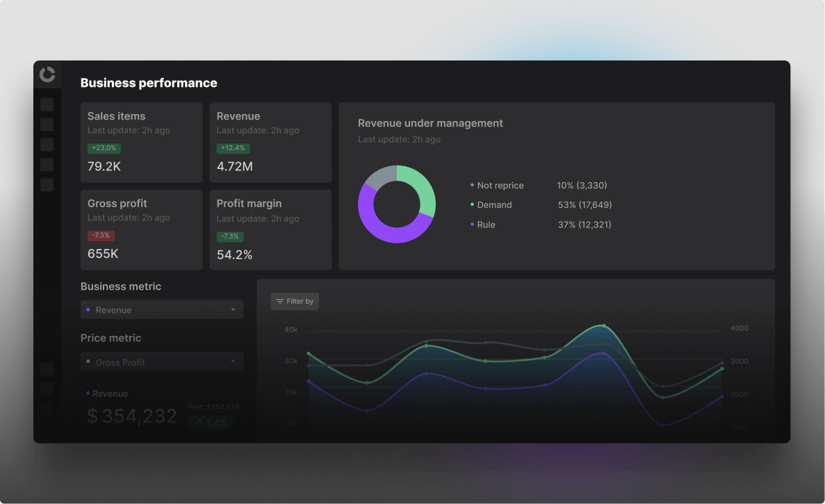Toggle the Demand legend entry
This screenshot has width=825, height=504.
pyautogui.click(x=493, y=205)
